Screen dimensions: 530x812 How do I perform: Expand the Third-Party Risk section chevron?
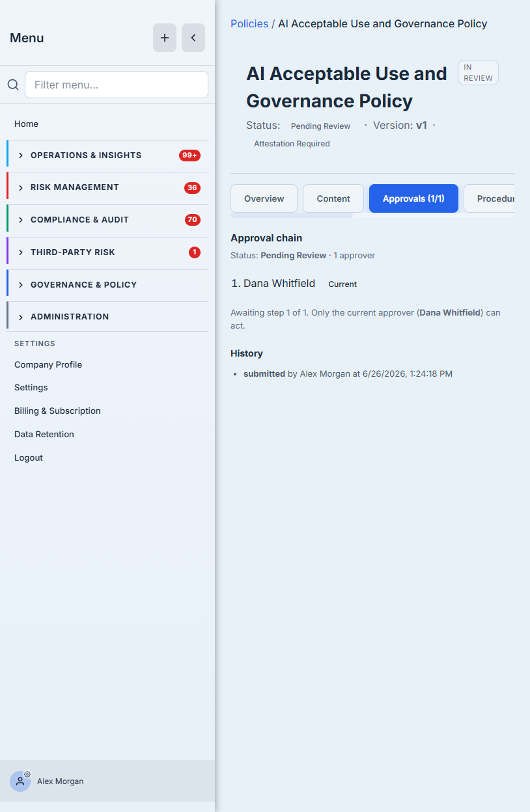[x=21, y=252]
